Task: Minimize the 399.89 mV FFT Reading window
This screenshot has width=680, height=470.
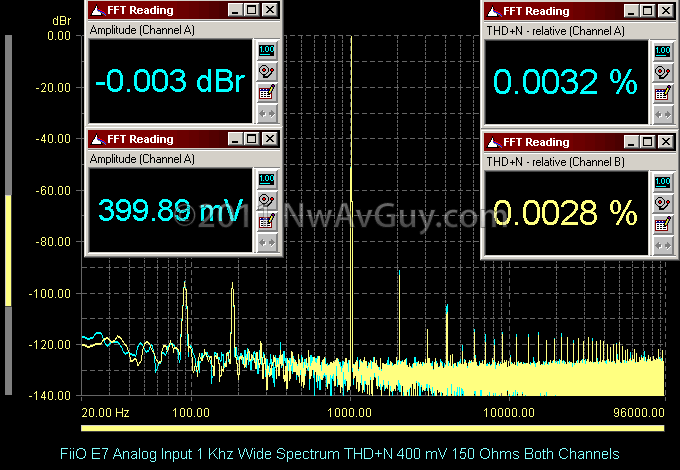Action: [x=235, y=139]
